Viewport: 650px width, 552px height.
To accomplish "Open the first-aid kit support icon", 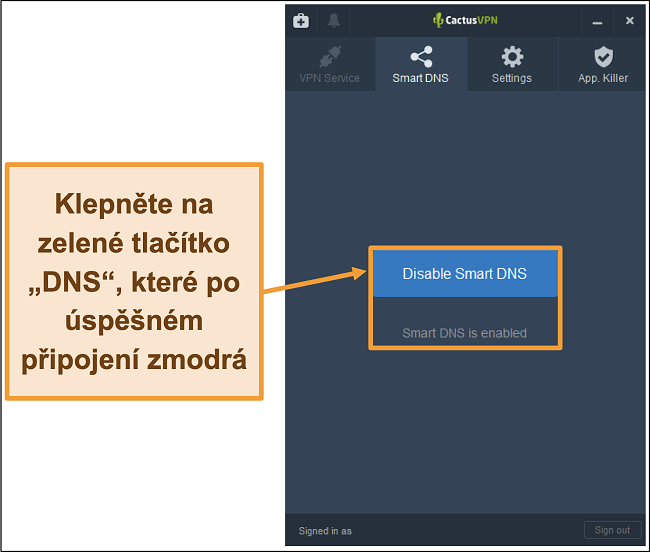I will (x=301, y=20).
